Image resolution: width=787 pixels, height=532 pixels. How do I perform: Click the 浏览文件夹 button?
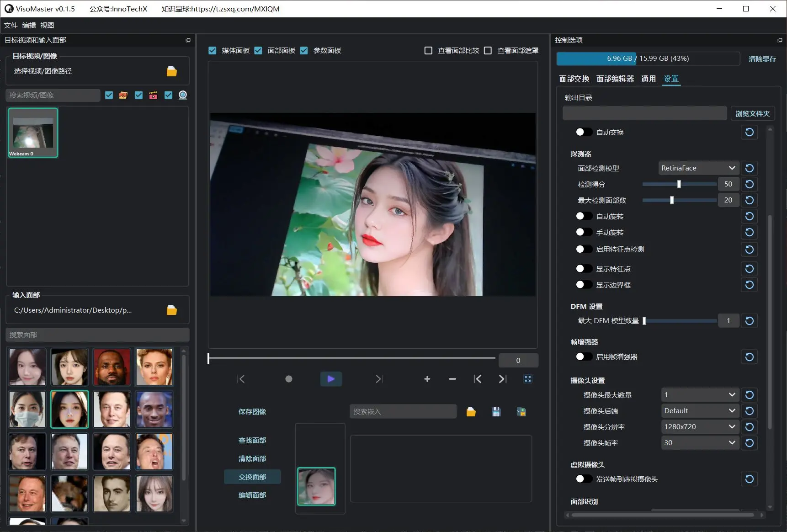tap(752, 113)
